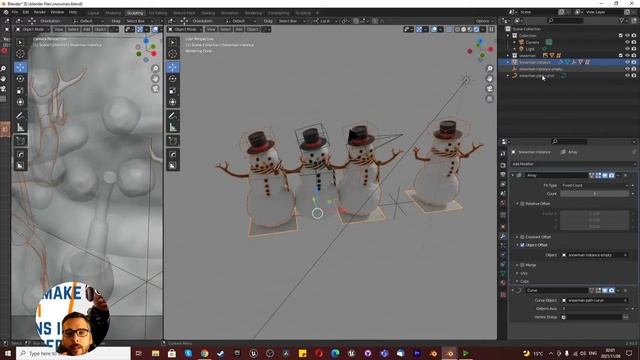Open Fit Type Fixed Count dropdown
The height and width of the screenshot is (360, 640).
595,185
